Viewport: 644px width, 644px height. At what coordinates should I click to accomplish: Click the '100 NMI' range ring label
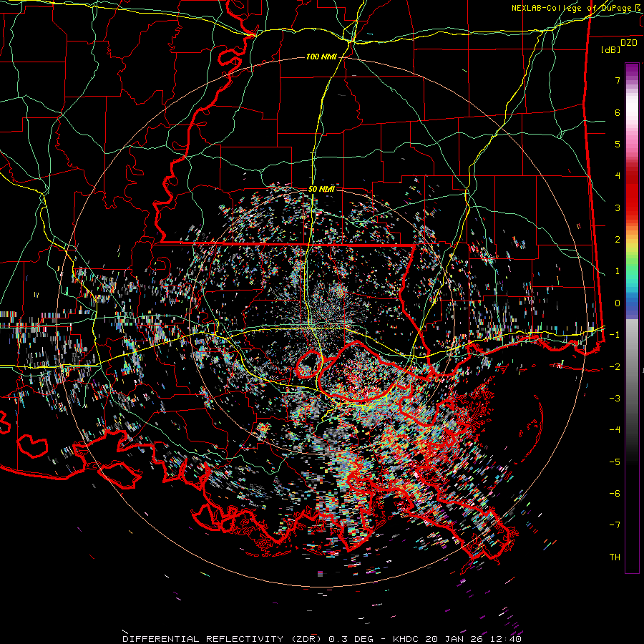coord(321,57)
